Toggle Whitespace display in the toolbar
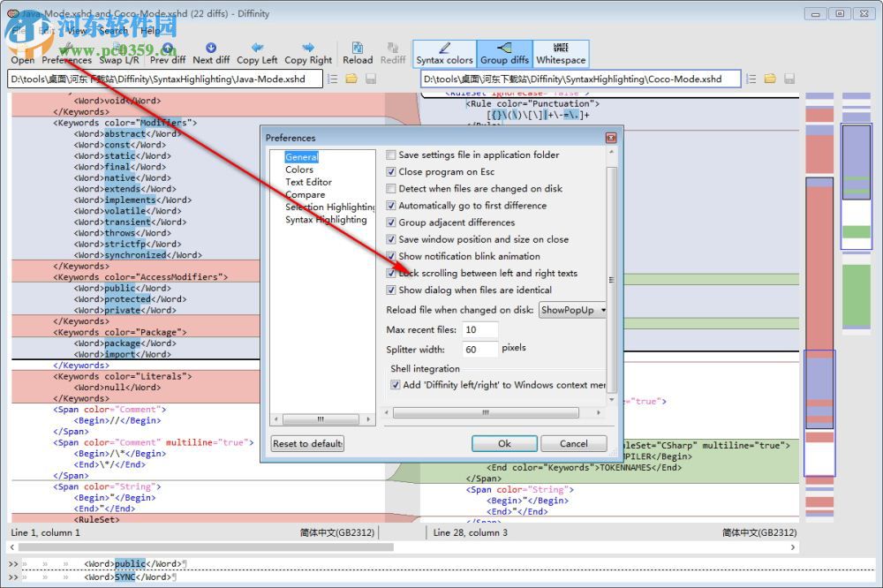This screenshot has height=588, width=883. (x=561, y=54)
